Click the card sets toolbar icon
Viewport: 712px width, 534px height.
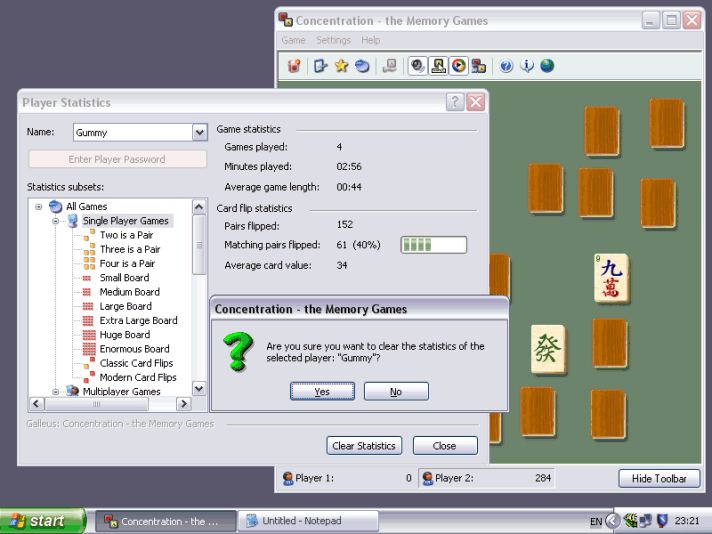(479, 66)
